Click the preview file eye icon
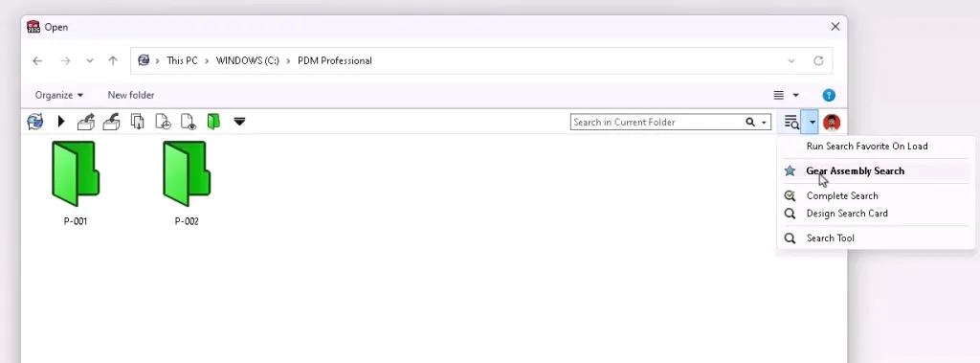Image resolution: width=980 pixels, height=363 pixels. 189,122
